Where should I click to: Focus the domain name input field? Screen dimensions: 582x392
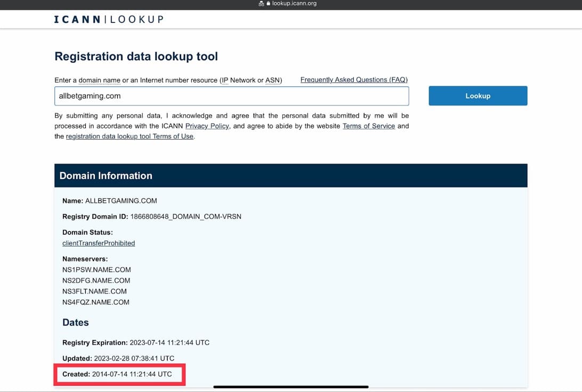232,96
